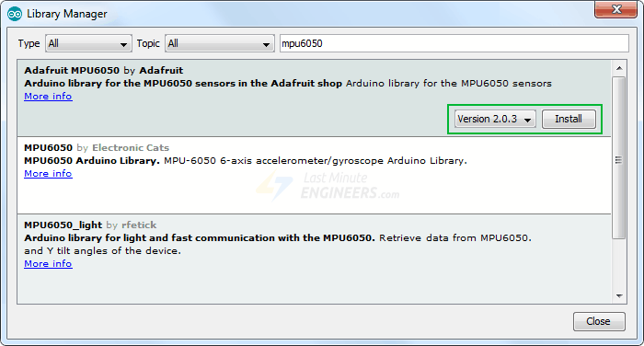The image size is (644, 346).
Task: Click the Close button
Action: (599, 321)
